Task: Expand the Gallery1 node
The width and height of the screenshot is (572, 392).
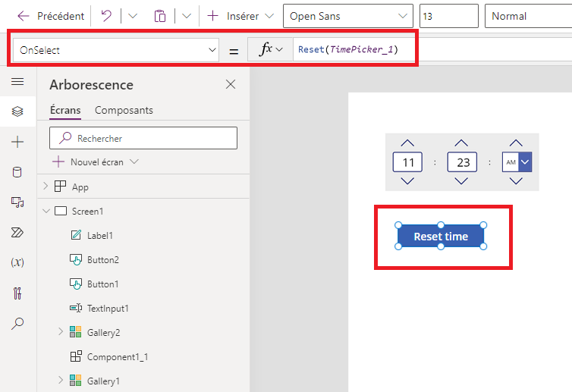Action: [x=61, y=380]
